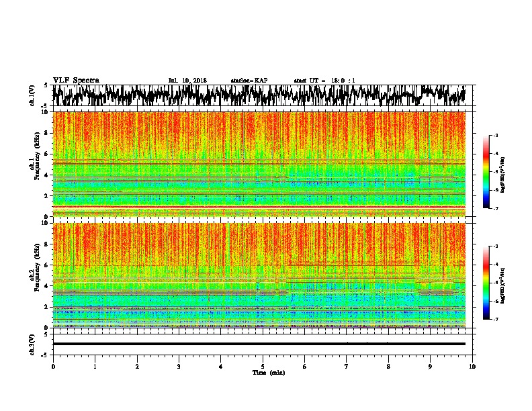This screenshot has height=411, width=532.
Task: Click the time axis tick label "4"
Action: point(221,367)
